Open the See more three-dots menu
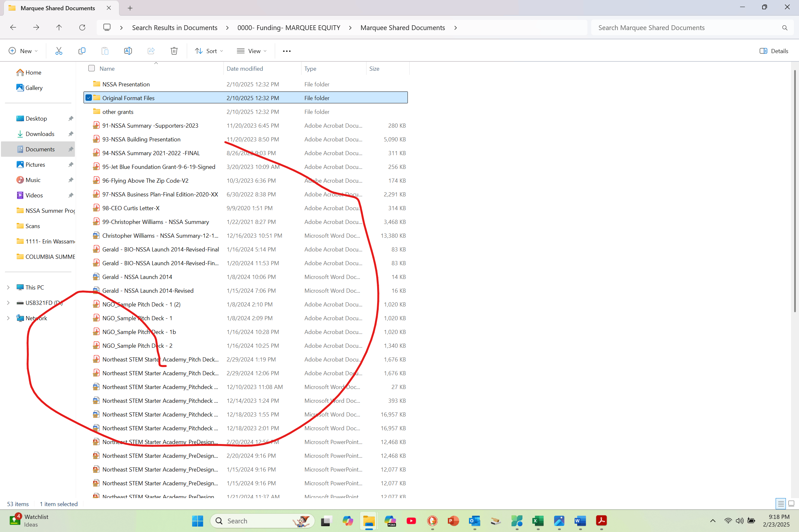This screenshot has width=799, height=532. (x=287, y=51)
